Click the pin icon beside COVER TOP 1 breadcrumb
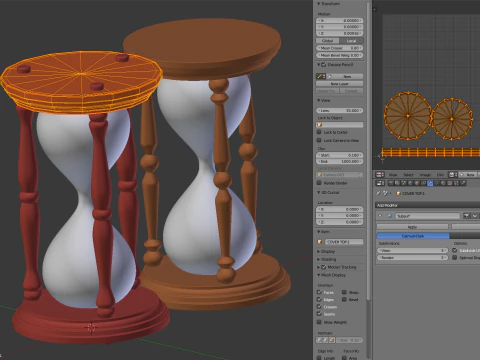 378,193
